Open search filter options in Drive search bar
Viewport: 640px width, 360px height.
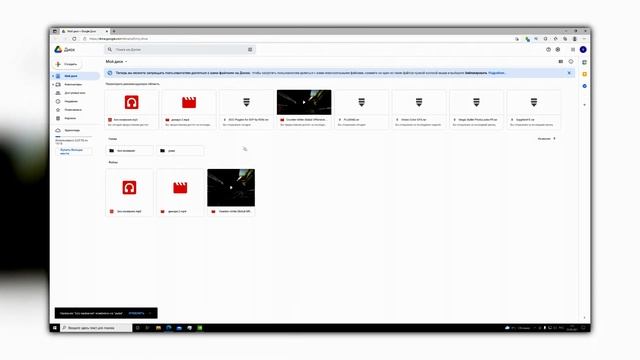click(x=250, y=49)
